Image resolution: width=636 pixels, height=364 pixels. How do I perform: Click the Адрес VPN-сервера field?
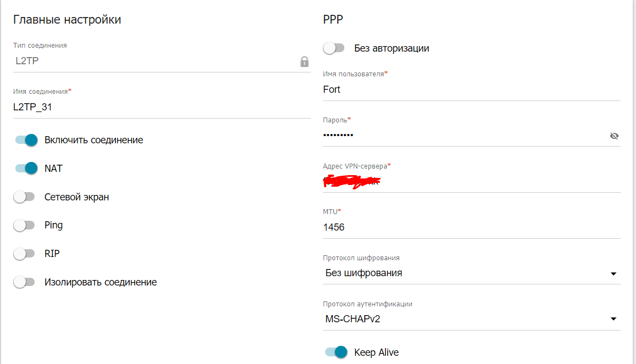[x=471, y=182]
